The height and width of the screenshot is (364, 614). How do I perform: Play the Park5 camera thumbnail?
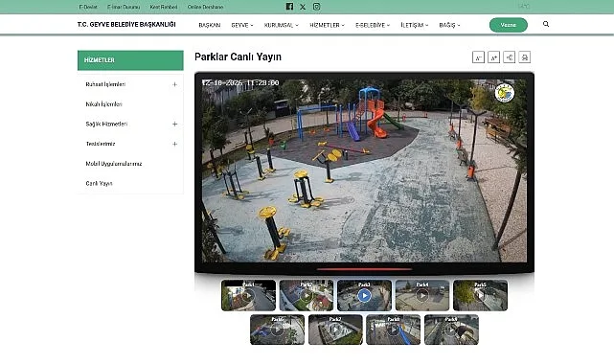(480, 295)
